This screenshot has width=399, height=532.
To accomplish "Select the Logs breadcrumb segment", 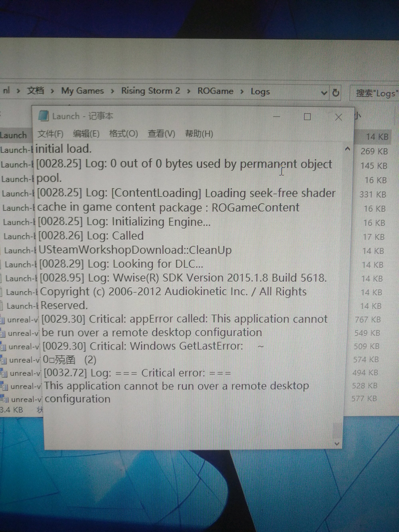I will coord(260,92).
